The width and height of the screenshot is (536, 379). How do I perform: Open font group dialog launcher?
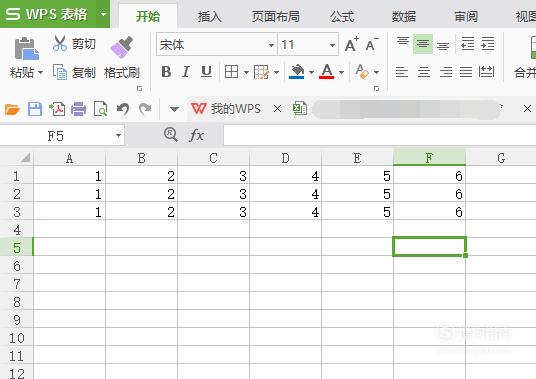(376, 89)
